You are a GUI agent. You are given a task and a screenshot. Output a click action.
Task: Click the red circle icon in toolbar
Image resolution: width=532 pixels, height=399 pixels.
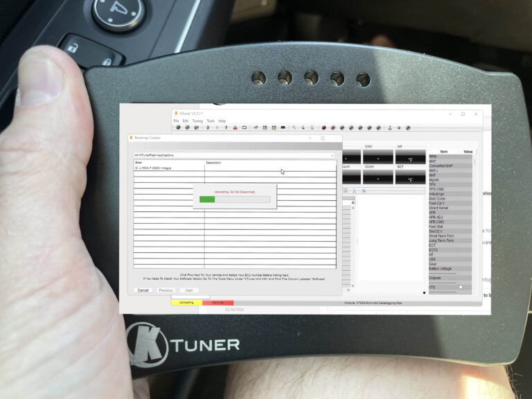pos(323,127)
